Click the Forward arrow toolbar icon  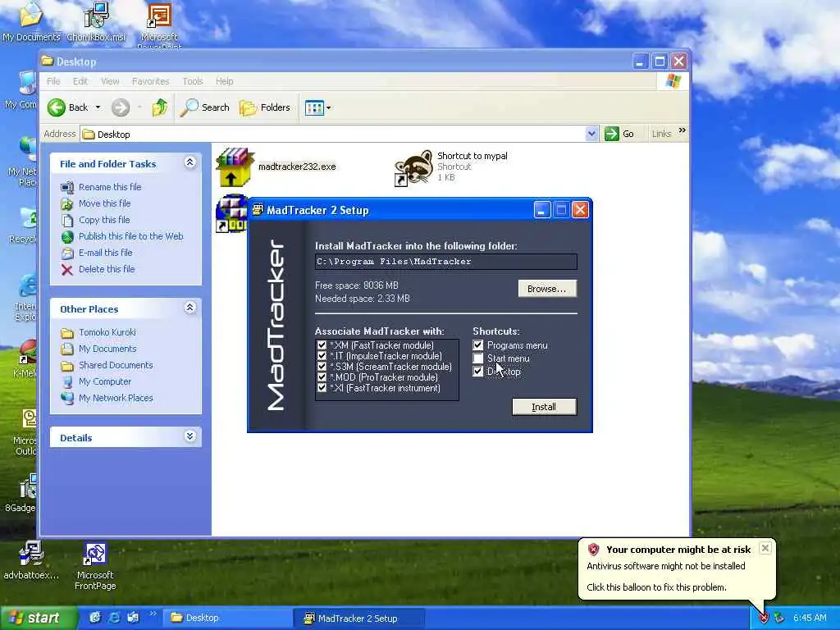coord(121,107)
